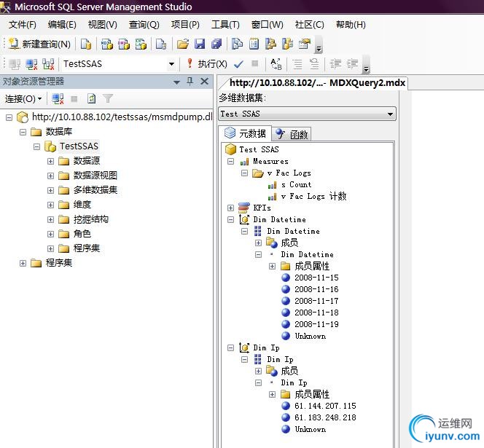Click the SQL Server Compact query icon
The width and height of the screenshot is (484, 448).
coord(161,44)
